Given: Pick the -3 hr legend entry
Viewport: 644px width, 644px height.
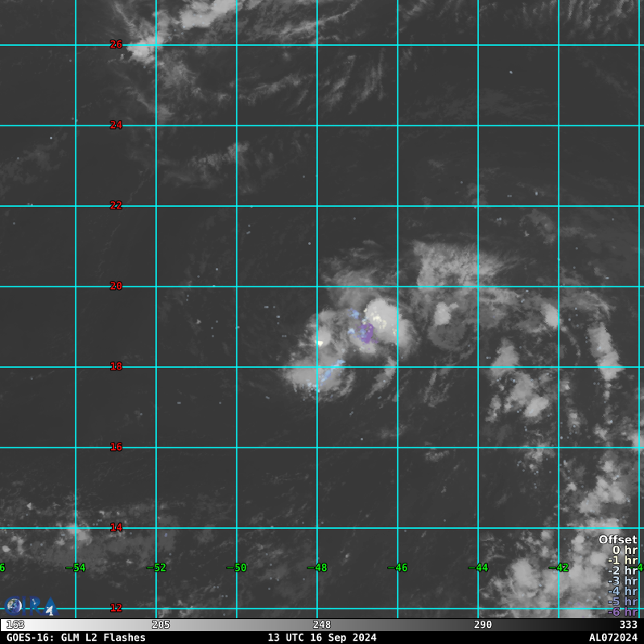Looking at the screenshot, I should [x=622, y=580].
